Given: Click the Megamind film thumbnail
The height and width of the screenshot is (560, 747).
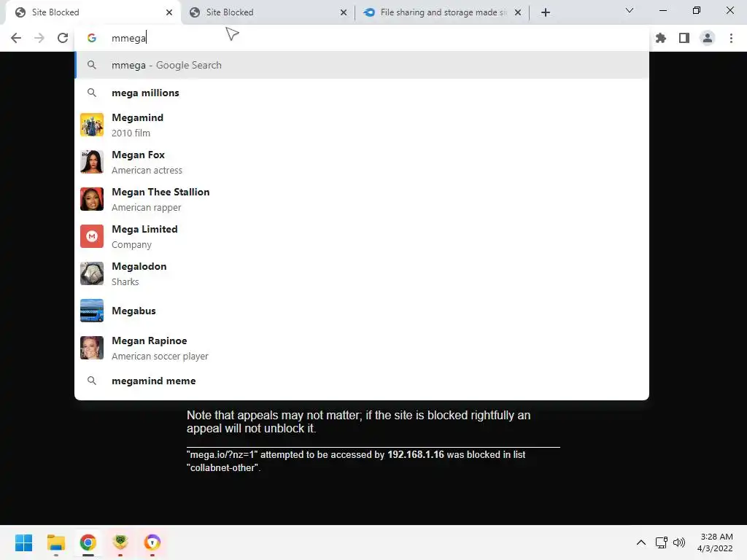Looking at the screenshot, I should pos(92,125).
